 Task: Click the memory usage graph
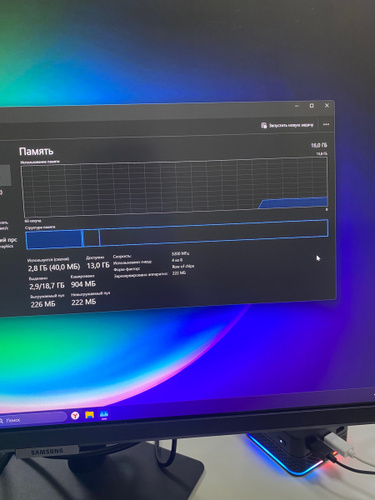(x=175, y=187)
